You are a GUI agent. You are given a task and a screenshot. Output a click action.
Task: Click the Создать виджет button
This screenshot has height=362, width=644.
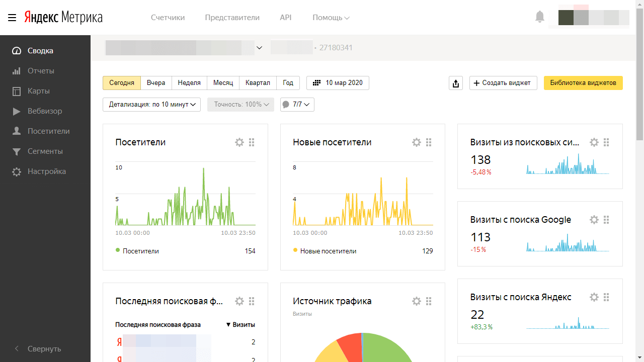coord(503,83)
